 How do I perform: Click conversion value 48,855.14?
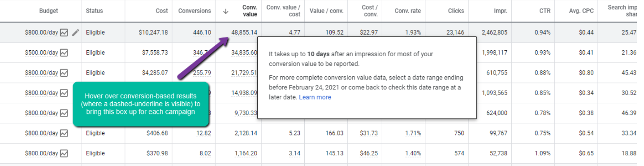pyautogui.click(x=244, y=32)
